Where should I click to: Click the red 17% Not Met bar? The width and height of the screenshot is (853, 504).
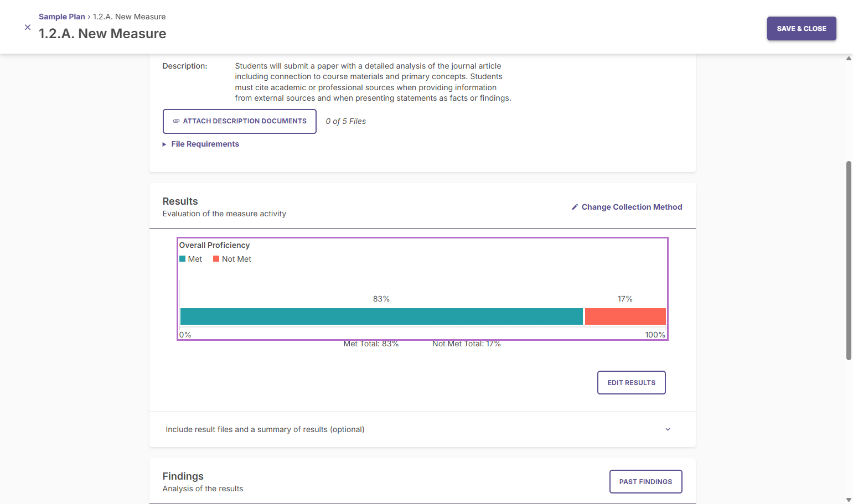coord(625,316)
